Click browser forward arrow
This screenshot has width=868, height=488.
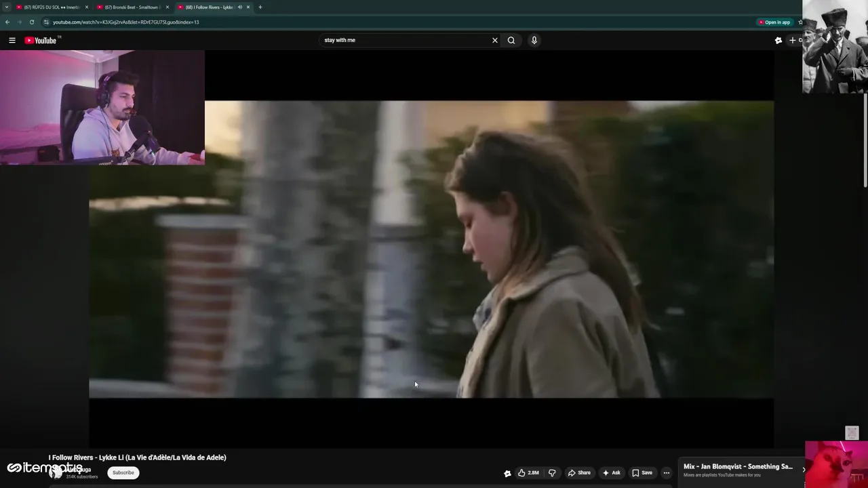(20, 22)
